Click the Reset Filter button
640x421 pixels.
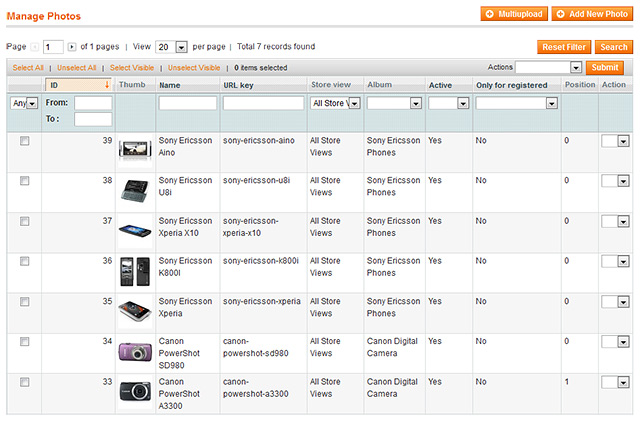[564, 47]
